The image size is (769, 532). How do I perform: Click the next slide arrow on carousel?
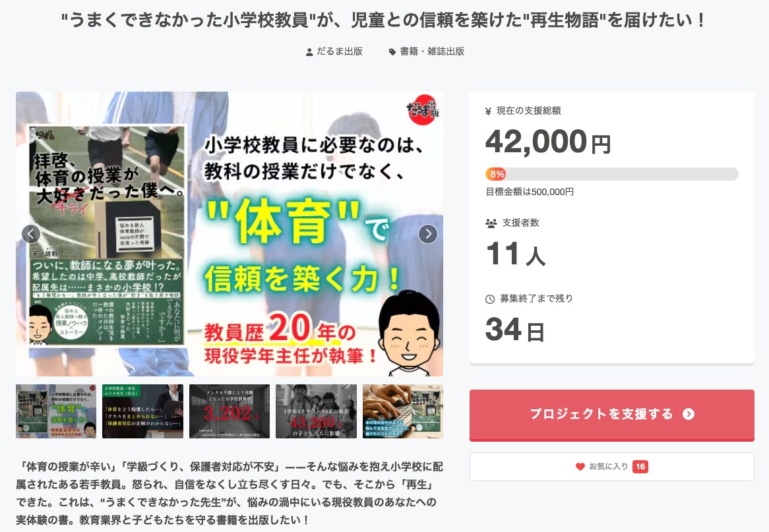427,234
